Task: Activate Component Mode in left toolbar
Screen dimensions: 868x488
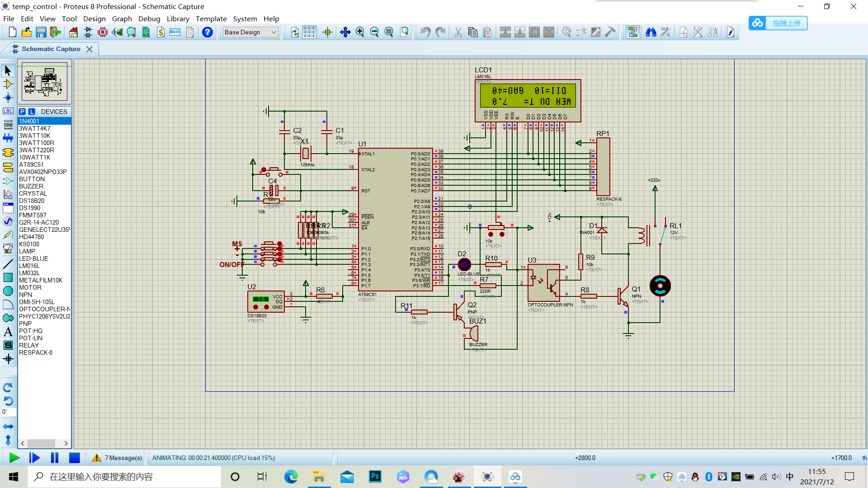Action: coord(8,84)
